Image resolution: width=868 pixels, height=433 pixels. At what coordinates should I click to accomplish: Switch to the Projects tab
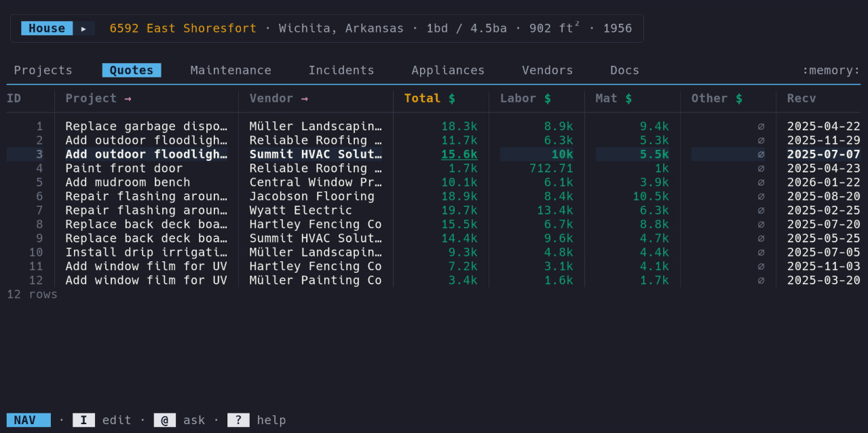[43, 71]
